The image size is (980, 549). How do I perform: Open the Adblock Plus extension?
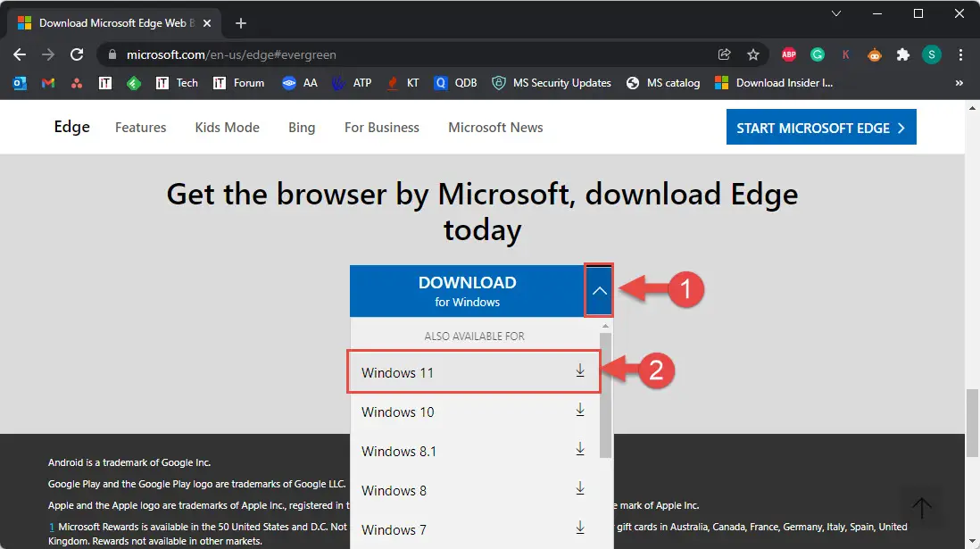coord(789,54)
